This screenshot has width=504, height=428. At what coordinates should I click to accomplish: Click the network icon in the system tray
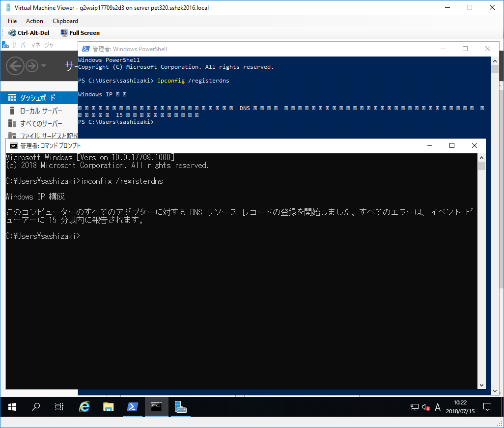(x=414, y=407)
